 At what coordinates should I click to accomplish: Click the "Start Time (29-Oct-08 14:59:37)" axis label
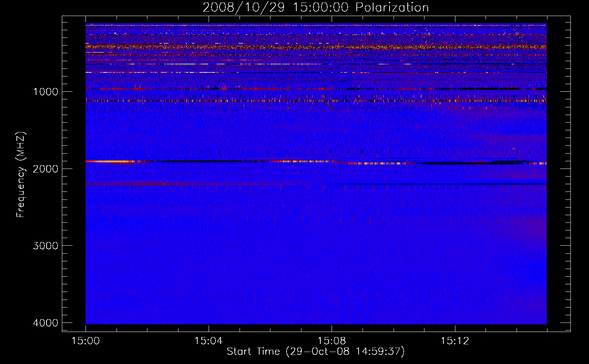pos(316,352)
